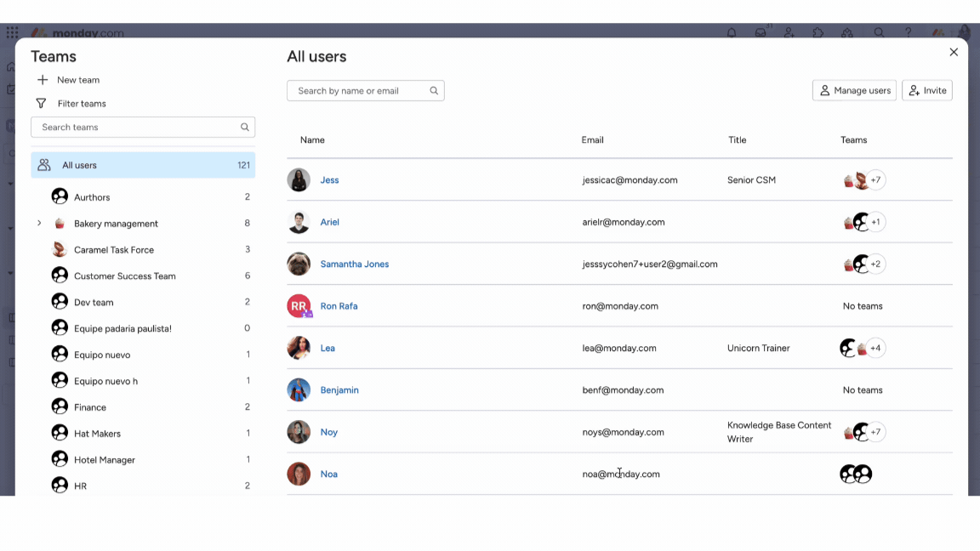
Task: Open the inbox icon showing 31 unread
Action: [x=761, y=32]
